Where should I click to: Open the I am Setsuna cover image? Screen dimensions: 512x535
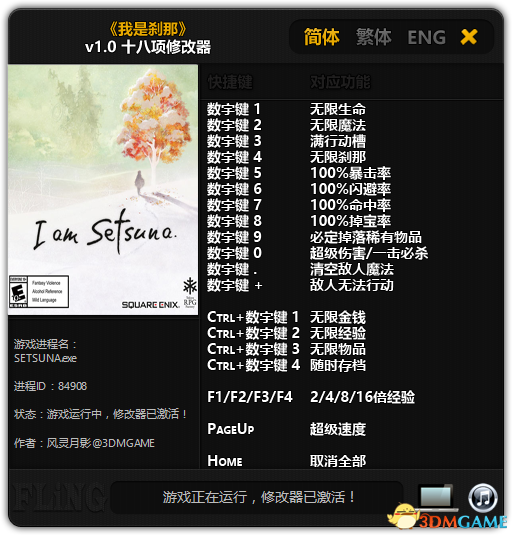[x=103, y=190]
